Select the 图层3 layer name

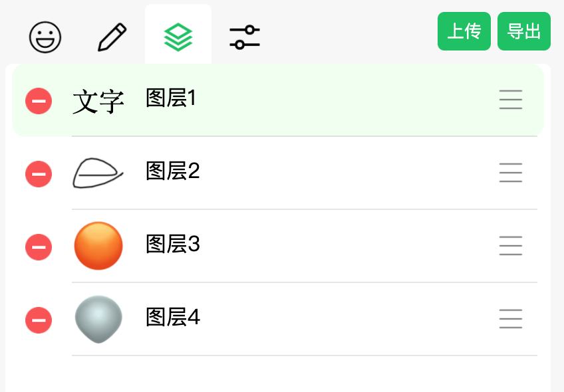click(x=173, y=245)
